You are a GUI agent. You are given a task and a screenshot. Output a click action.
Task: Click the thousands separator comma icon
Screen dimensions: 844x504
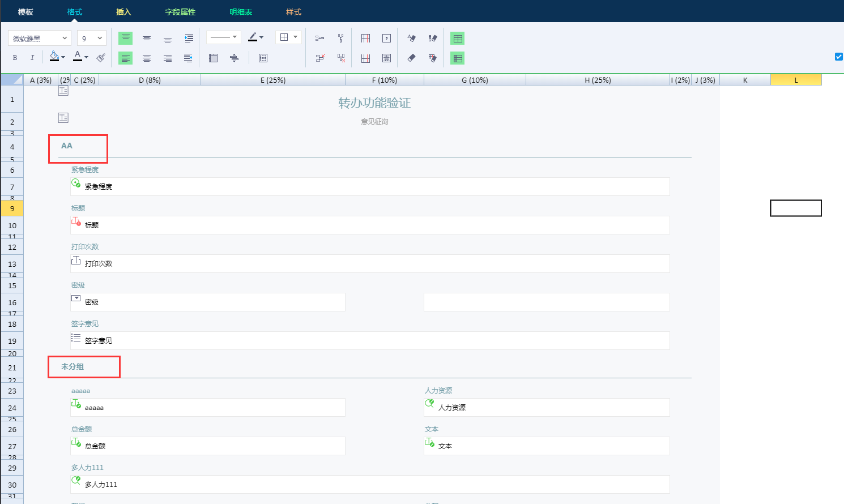coord(386,39)
